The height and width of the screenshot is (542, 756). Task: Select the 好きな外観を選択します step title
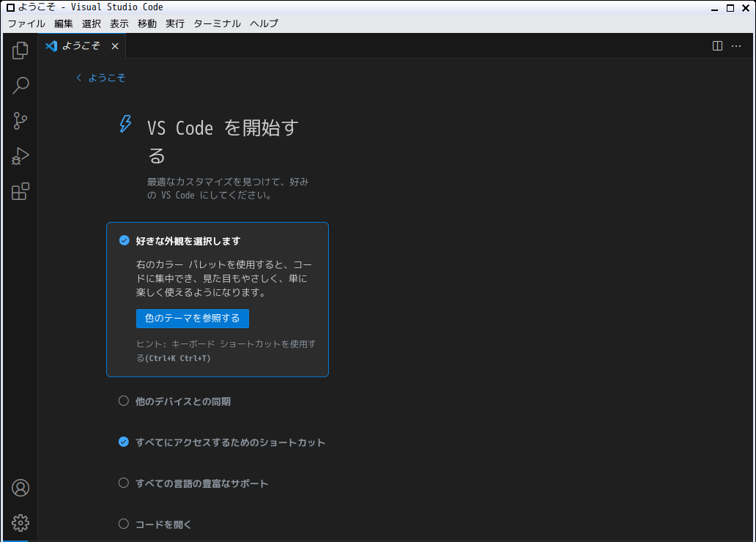pos(188,241)
